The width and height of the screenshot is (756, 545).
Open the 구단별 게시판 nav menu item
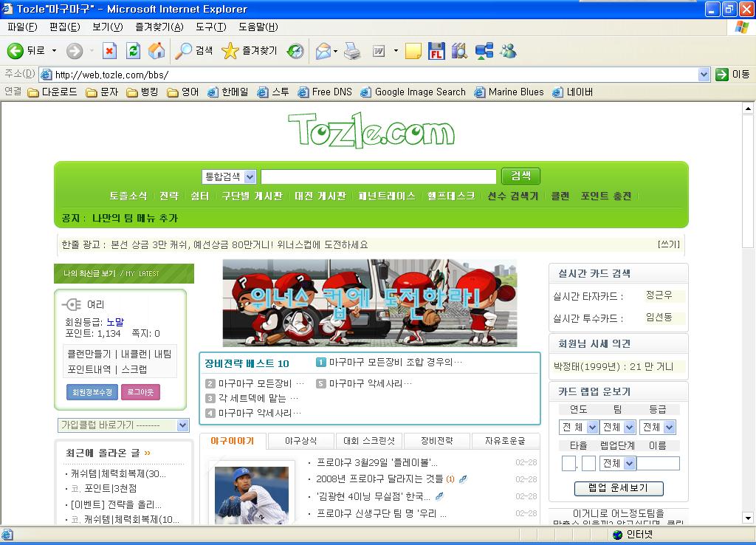(x=252, y=196)
